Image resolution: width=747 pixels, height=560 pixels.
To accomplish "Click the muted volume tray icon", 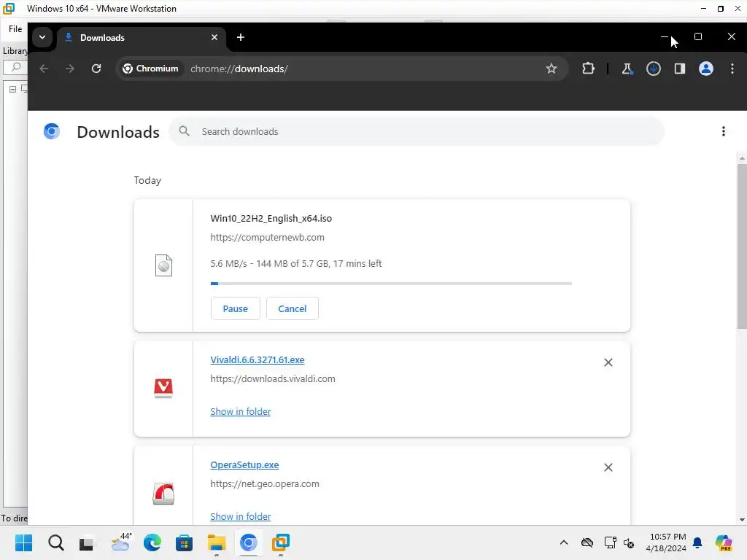I will (x=629, y=542).
